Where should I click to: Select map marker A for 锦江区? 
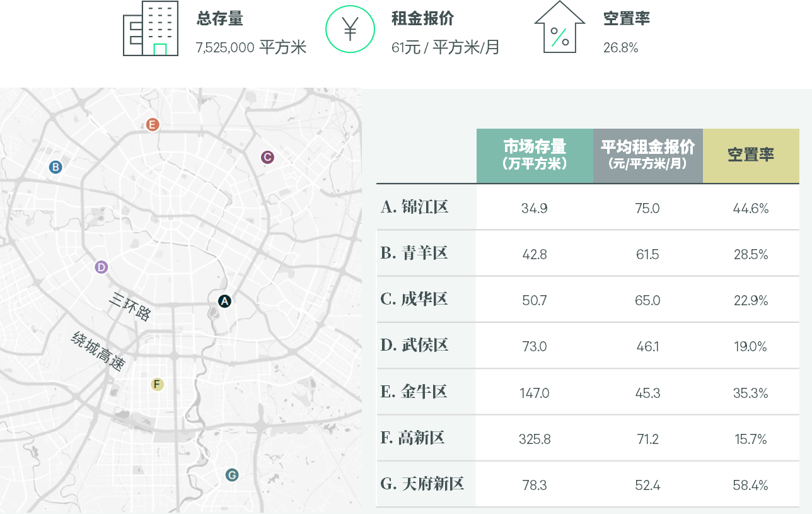[224, 301]
